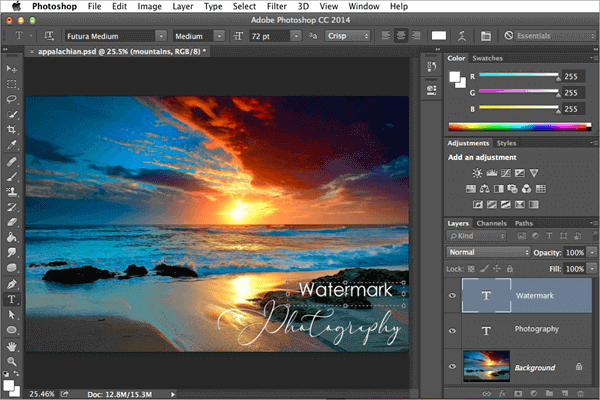Open the Window menu
Viewport: 600px width, 400px height.
coord(364,7)
